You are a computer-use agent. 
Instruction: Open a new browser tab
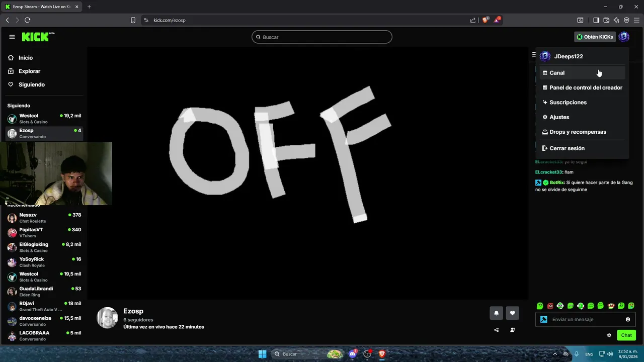[x=89, y=7]
